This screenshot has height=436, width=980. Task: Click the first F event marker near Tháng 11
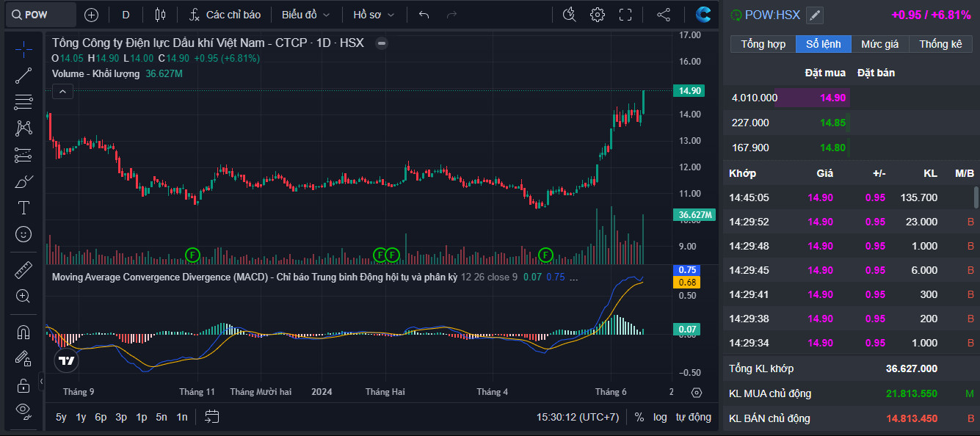[192, 255]
